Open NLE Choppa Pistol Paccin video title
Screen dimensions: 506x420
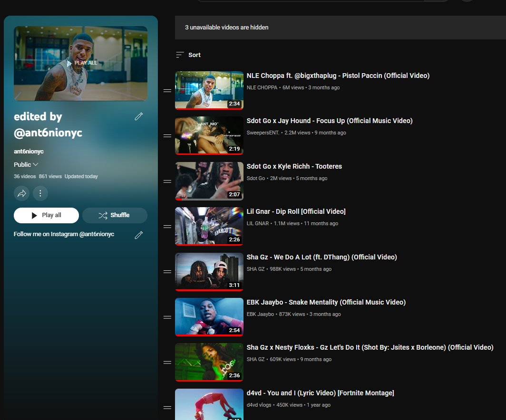[338, 76]
